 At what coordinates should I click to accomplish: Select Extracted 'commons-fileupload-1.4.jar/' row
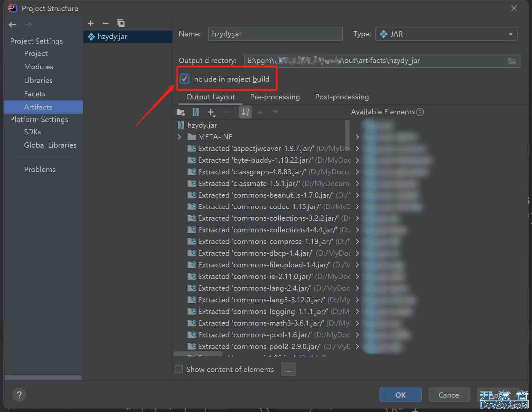(x=269, y=265)
